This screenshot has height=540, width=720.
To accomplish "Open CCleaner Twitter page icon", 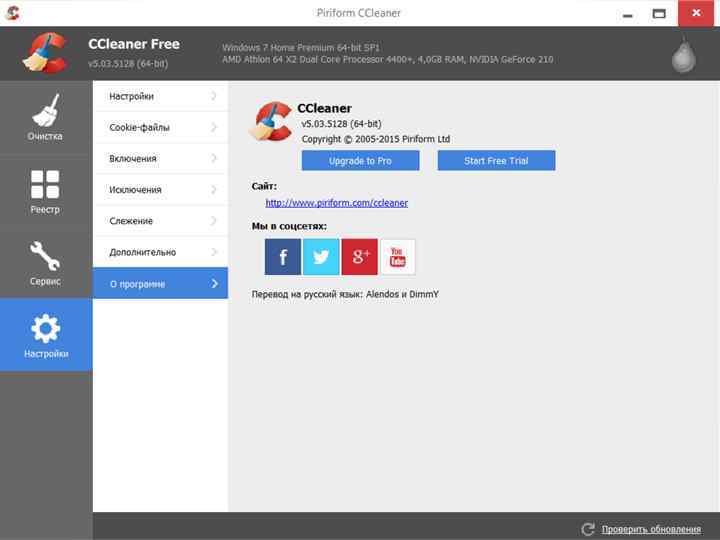I will 321,257.
